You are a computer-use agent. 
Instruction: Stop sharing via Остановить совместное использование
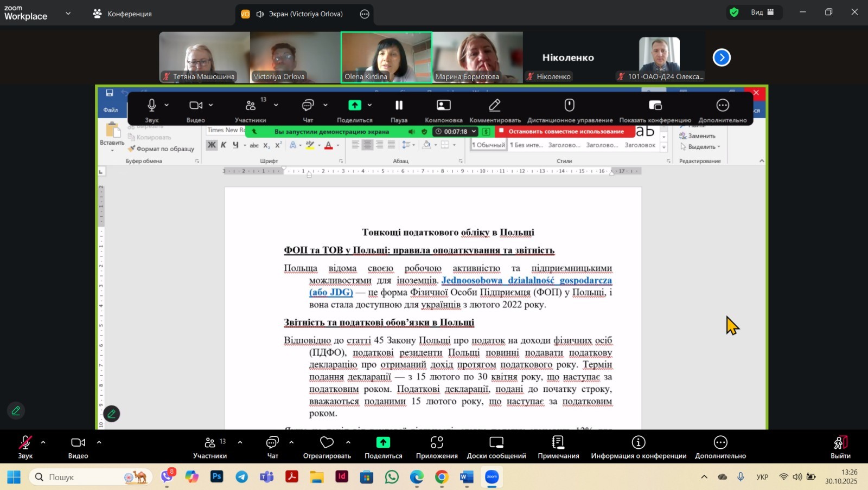[x=565, y=132]
